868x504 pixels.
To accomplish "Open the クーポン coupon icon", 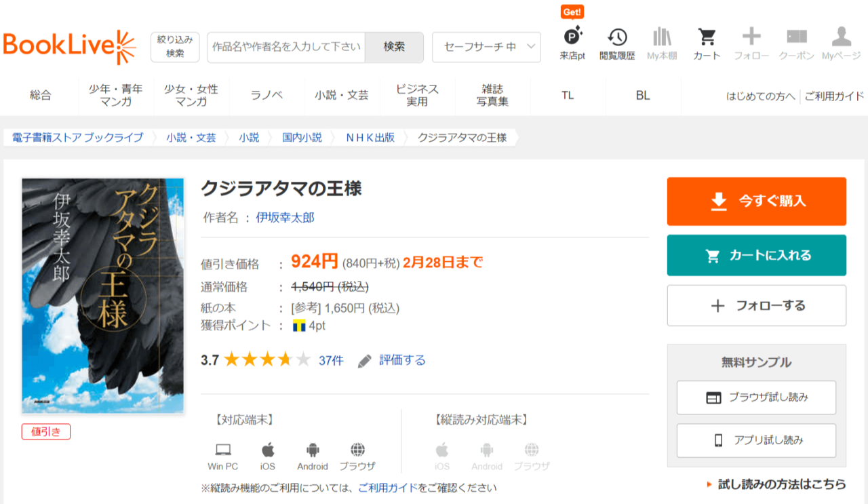I will [x=796, y=37].
